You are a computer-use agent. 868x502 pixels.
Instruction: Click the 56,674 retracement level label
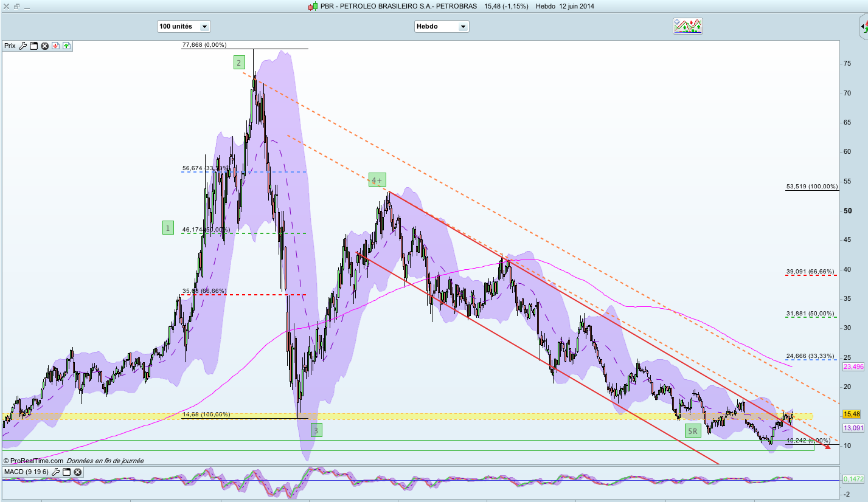pos(206,168)
